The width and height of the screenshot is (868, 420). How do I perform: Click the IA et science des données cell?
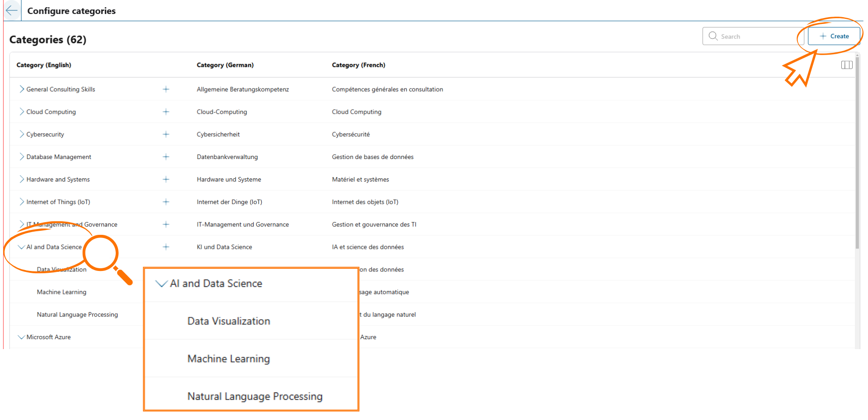click(368, 247)
